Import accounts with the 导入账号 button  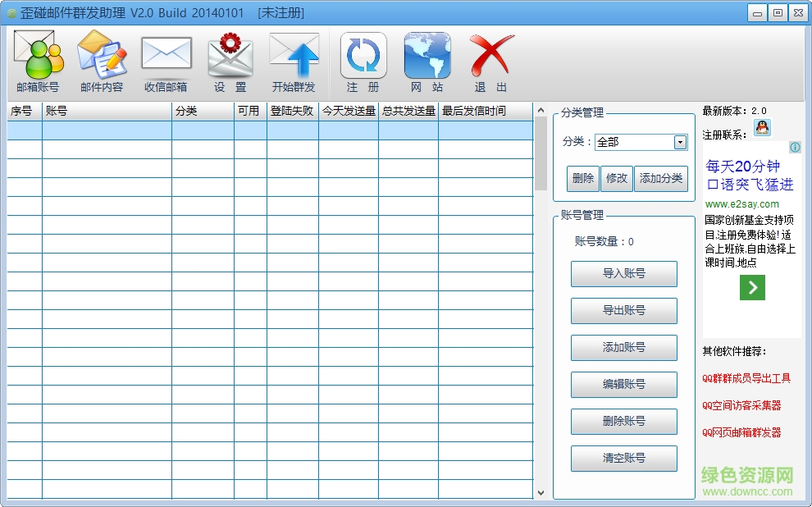point(623,273)
